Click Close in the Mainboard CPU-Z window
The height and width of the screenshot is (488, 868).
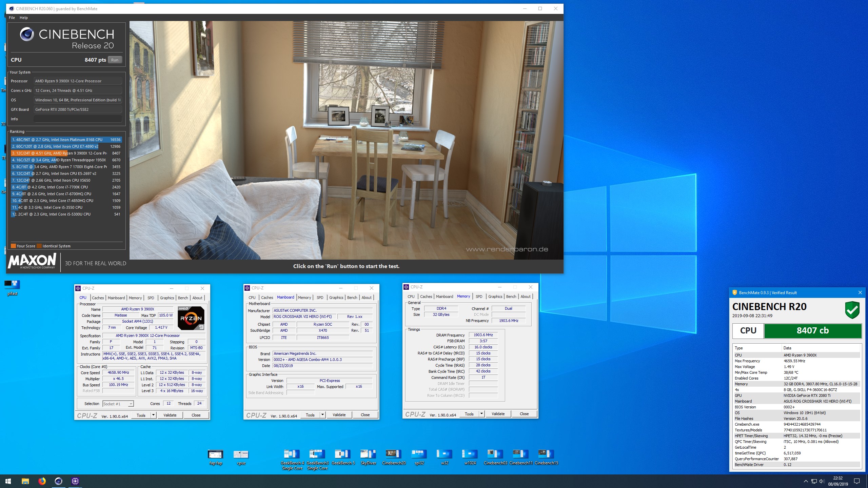[x=365, y=415]
